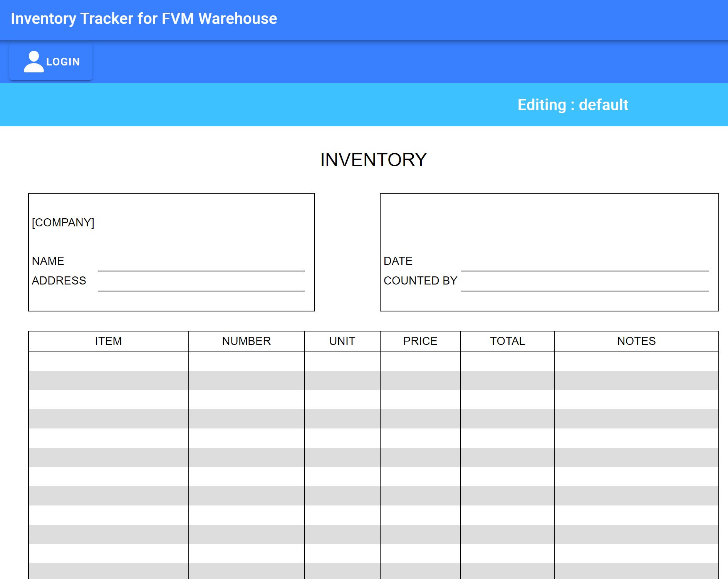Click the INVENTORY heading

tap(373, 160)
